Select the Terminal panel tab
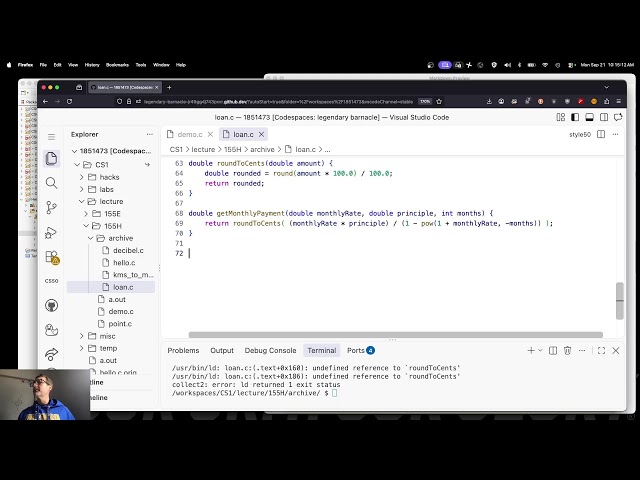The width and height of the screenshot is (640, 480). pos(322,351)
